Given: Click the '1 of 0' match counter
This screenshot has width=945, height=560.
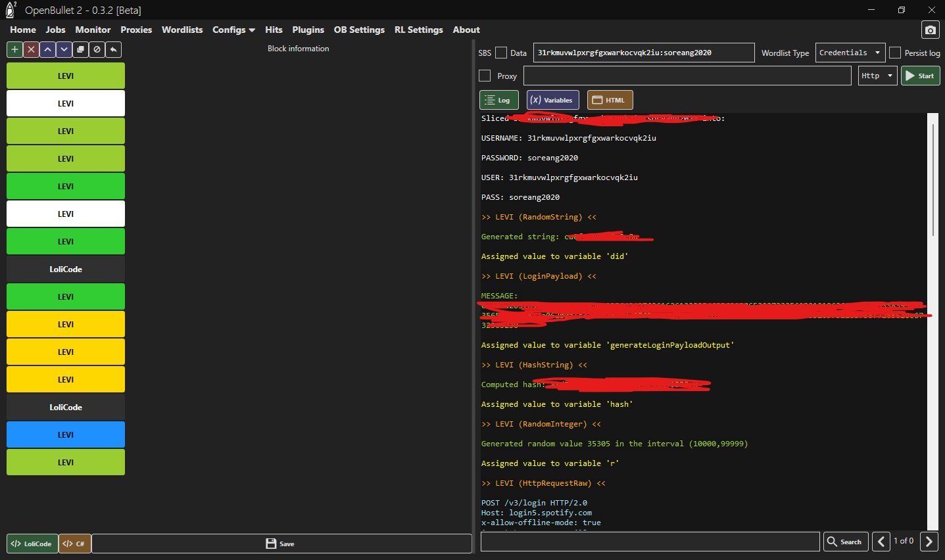Looking at the screenshot, I should point(904,541).
